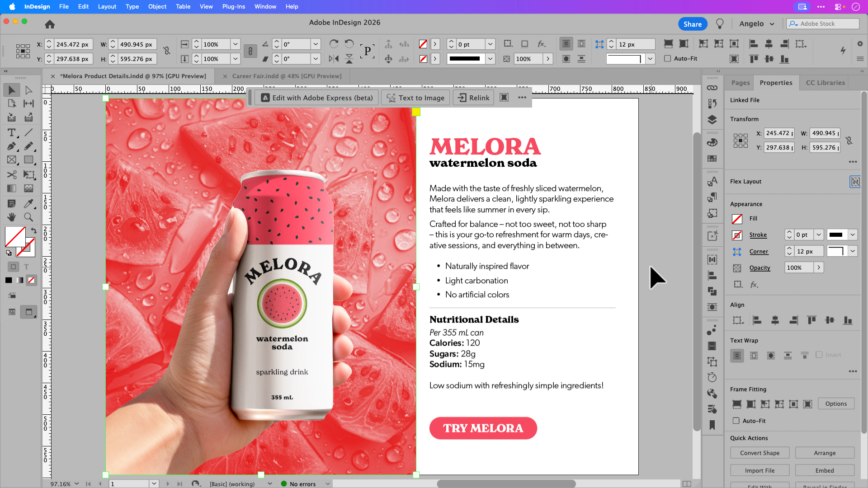Select the Selection tool in the toolbox

(12, 90)
